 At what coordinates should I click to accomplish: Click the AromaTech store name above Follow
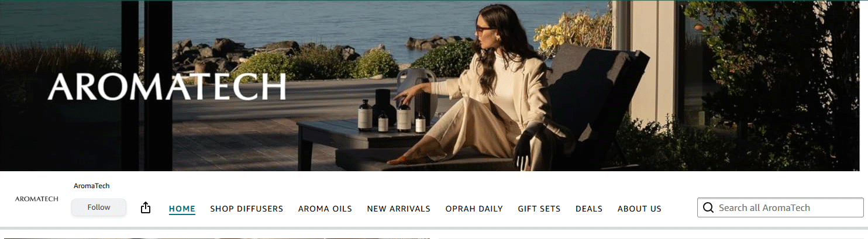coord(92,186)
